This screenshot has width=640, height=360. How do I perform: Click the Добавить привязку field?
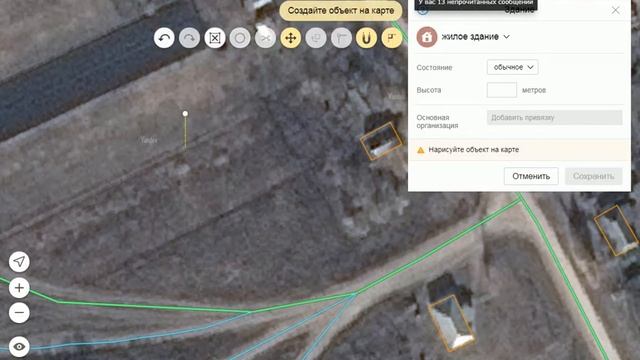554,118
